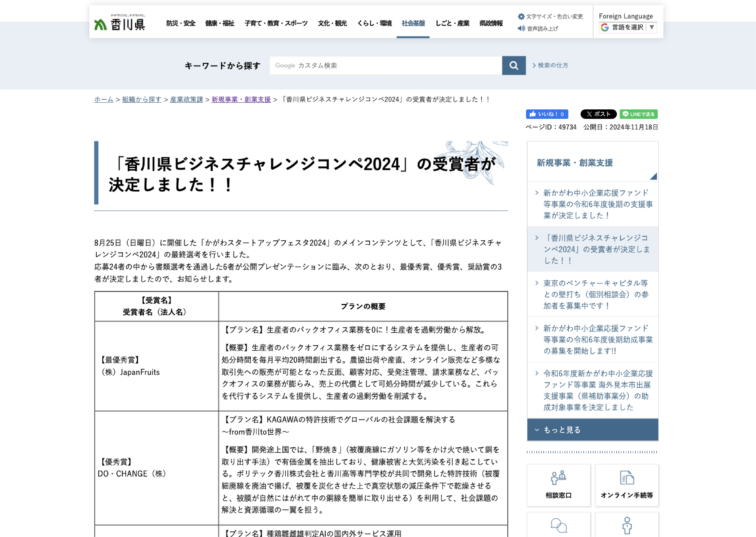Open the 相談窓口 icon tile
The image size is (756, 537).
pyautogui.click(x=558, y=485)
